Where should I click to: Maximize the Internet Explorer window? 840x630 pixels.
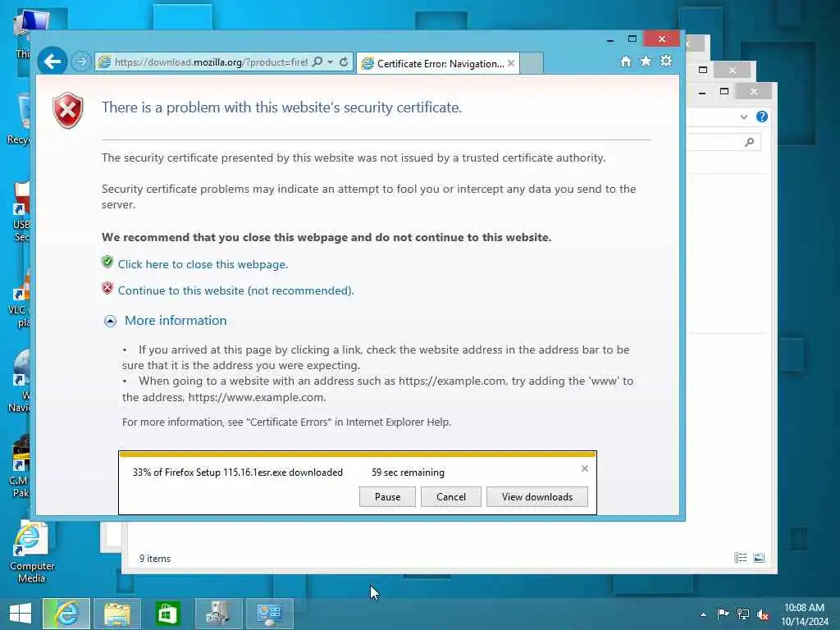(x=632, y=39)
